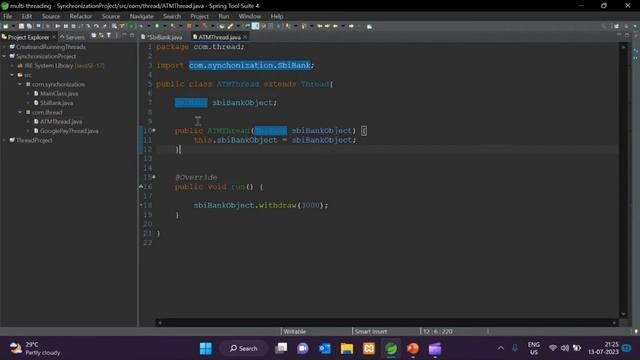Open Outlook from the taskbar
The height and width of the screenshot is (360, 640).
(x=325, y=349)
